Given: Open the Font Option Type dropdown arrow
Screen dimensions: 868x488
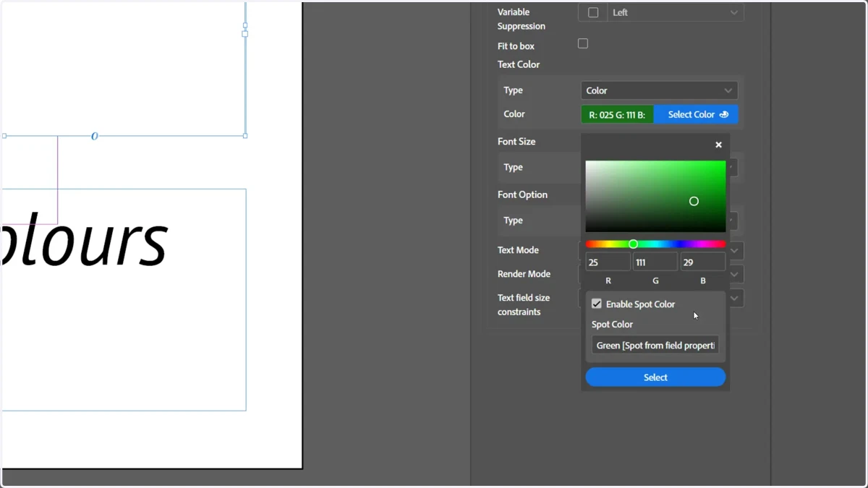Looking at the screenshot, I should 733,221.
